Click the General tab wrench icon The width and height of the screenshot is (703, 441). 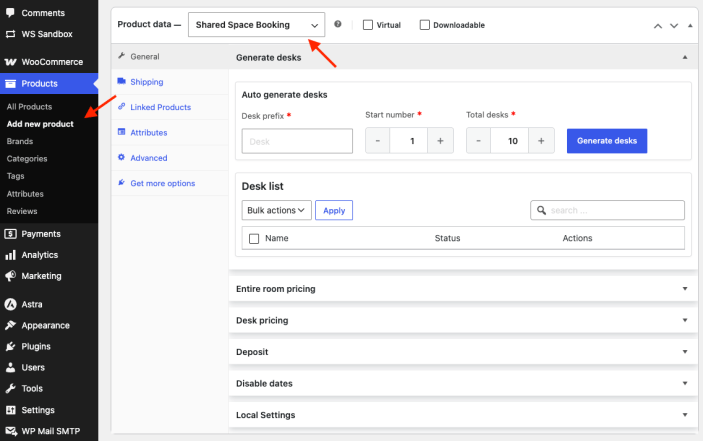tap(121, 56)
